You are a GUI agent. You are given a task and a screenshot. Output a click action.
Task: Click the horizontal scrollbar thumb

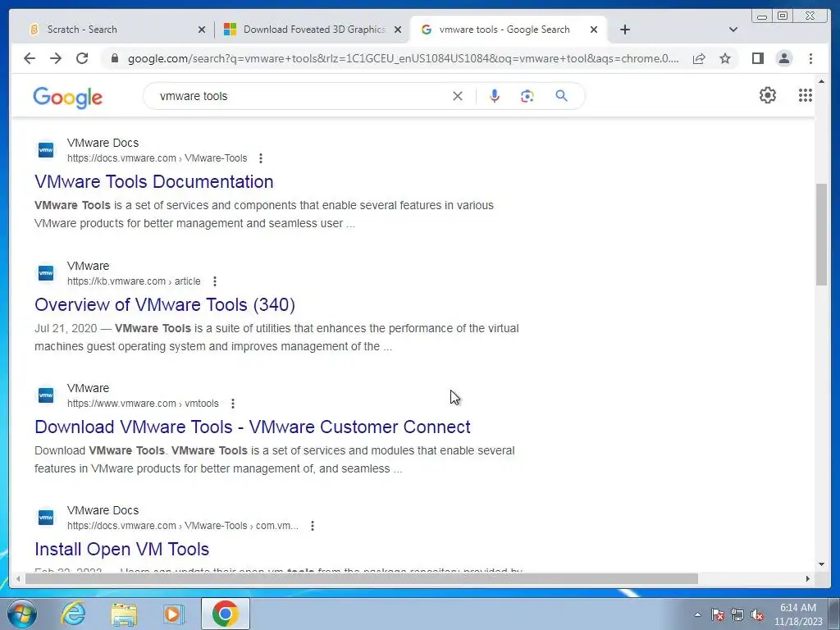[362, 578]
